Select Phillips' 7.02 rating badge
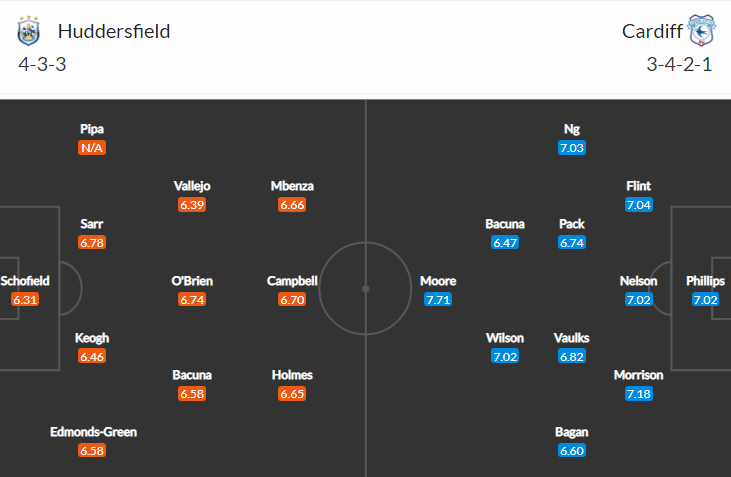The width and height of the screenshot is (731, 477). pos(705,299)
